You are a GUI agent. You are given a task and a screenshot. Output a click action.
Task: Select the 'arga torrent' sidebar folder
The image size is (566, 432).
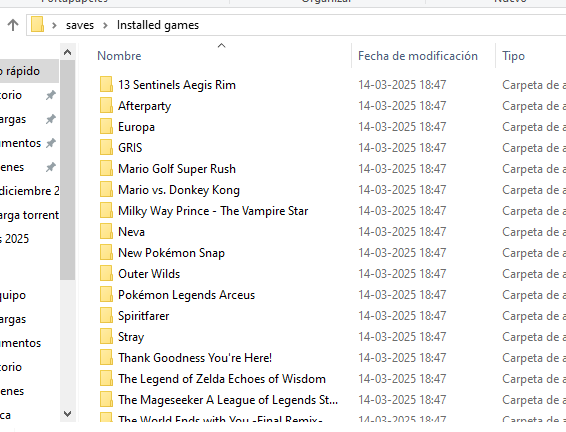coord(30,215)
